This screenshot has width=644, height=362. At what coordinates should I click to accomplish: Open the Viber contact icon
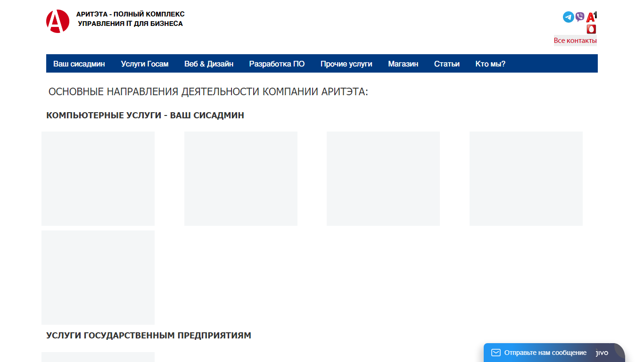(580, 17)
